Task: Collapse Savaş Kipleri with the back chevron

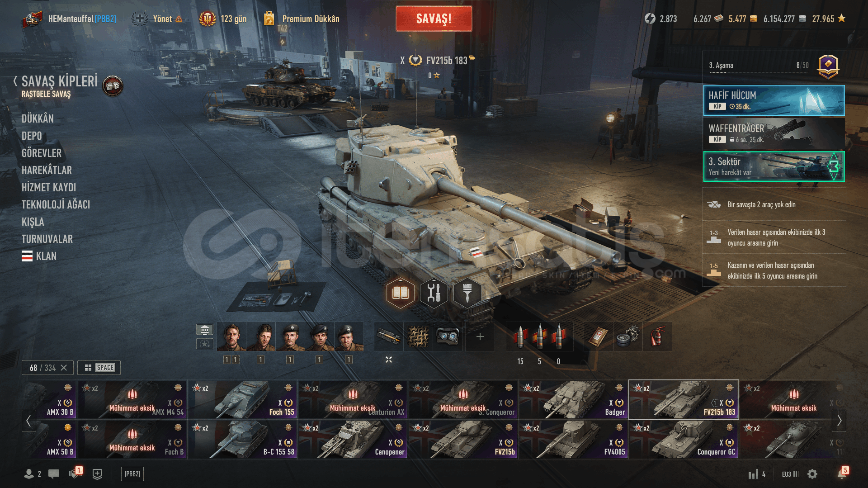Action: [x=15, y=81]
